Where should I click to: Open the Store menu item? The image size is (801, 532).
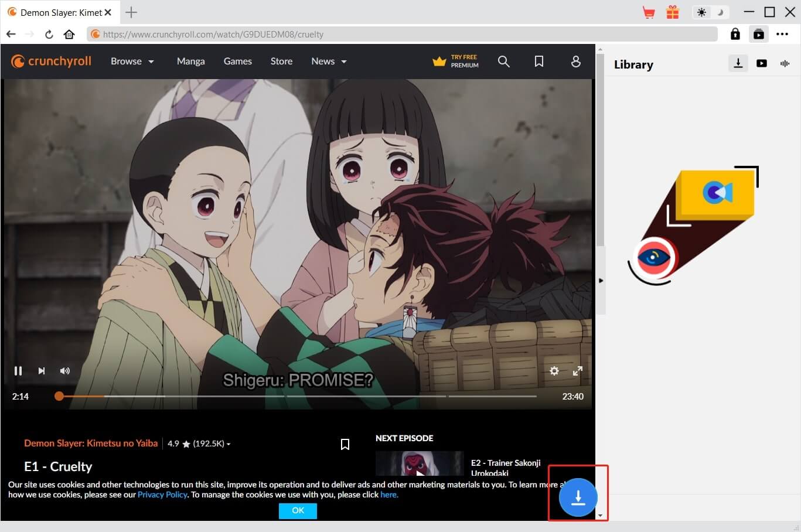(281, 61)
